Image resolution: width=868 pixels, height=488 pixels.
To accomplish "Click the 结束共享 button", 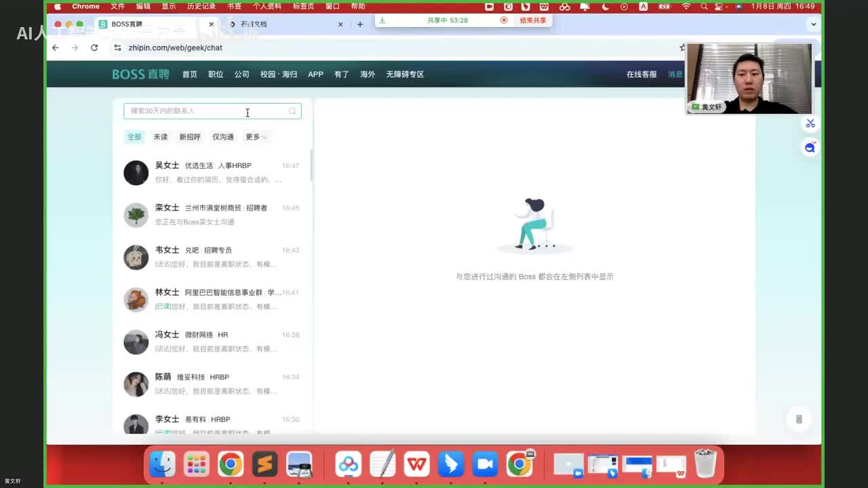I will tap(533, 20).
